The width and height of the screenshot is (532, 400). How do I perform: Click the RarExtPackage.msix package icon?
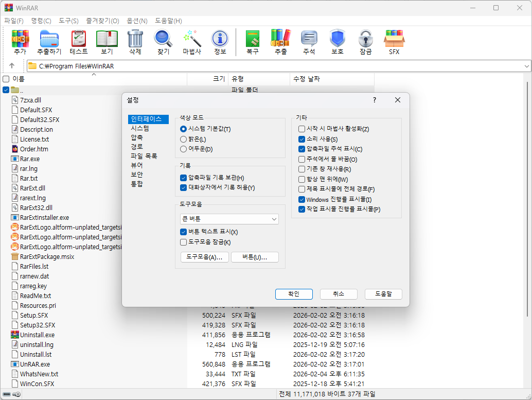14,256
